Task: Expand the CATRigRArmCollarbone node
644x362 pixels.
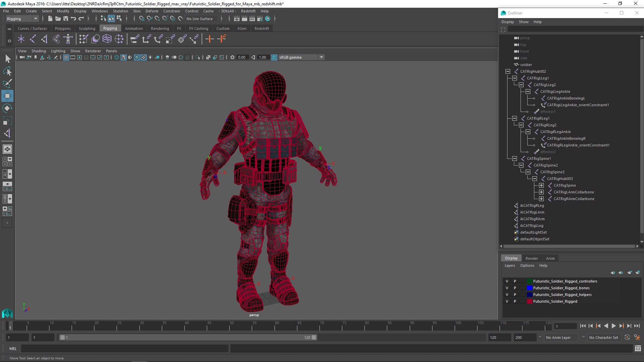Action: point(541,199)
